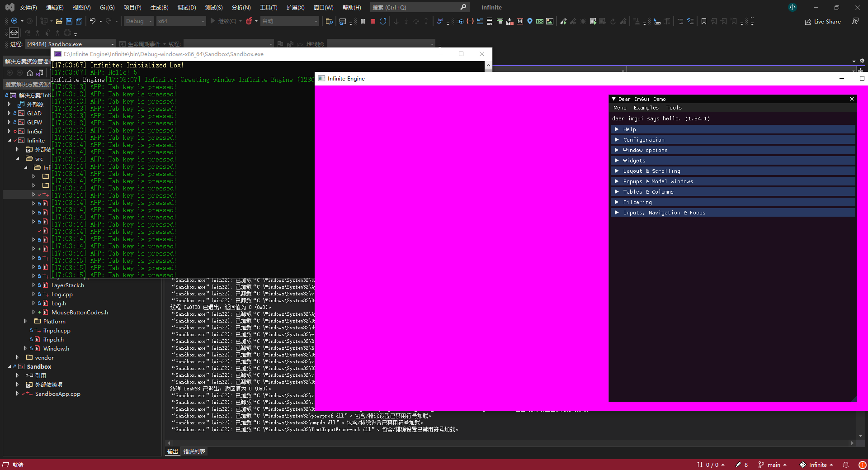Image resolution: width=868 pixels, height=470 pixels.
Task: Expand Layout & Scrolling header
Action: tap(733, 171)
